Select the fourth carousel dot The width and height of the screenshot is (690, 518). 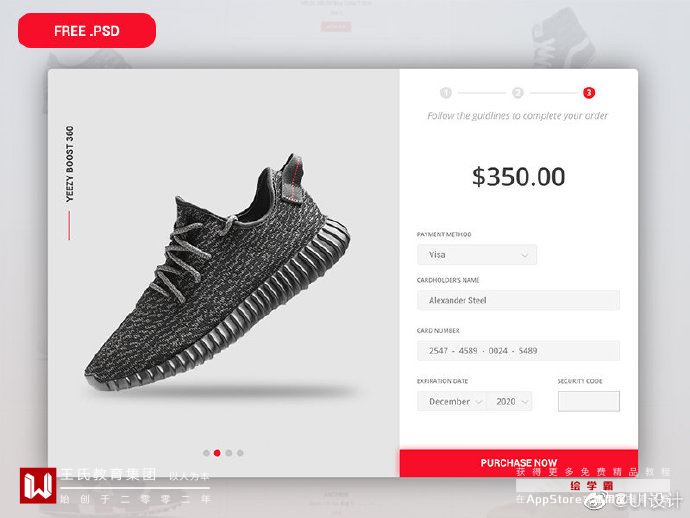pyautogui.click(x=240, y=453)
